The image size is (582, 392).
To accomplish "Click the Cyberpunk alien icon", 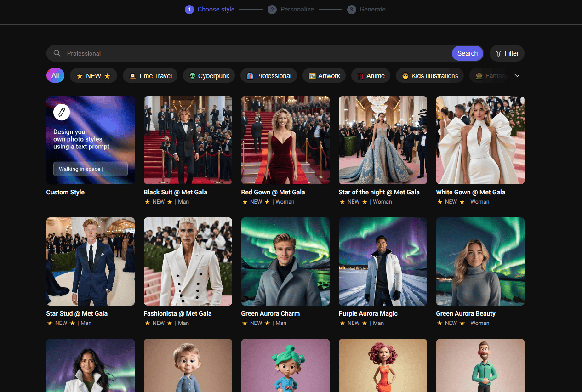I will [x=194, y=75].
